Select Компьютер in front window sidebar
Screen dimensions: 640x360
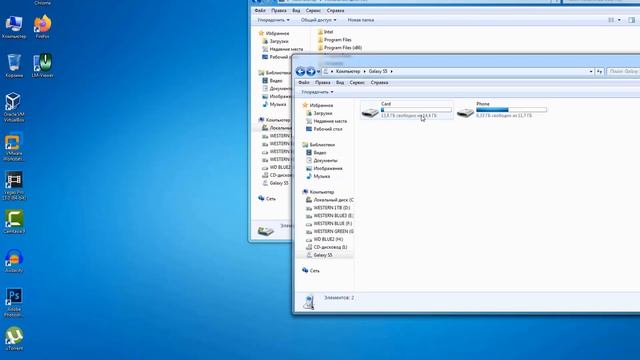(x=322, y=192)
